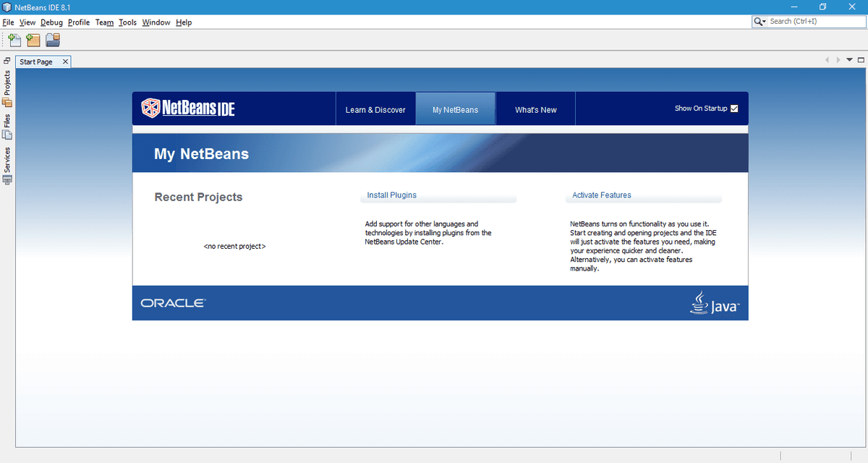Switch to What's New tab
The height and width of the screenshot is (463, 868).
coord(536,109)
